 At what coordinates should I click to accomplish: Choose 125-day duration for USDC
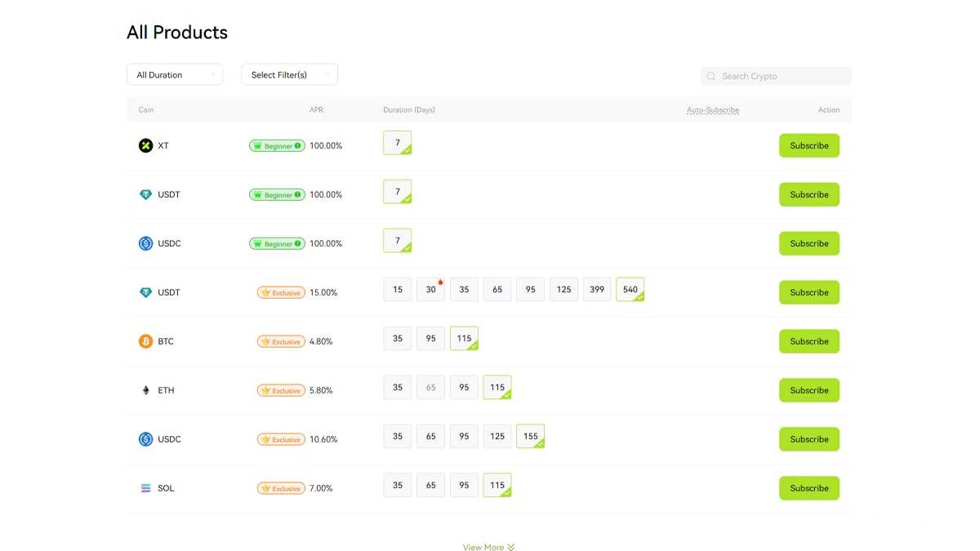[497, 437]
